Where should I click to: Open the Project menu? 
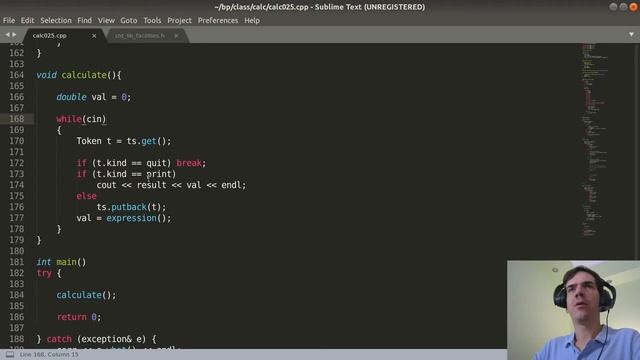pos(179,20)
